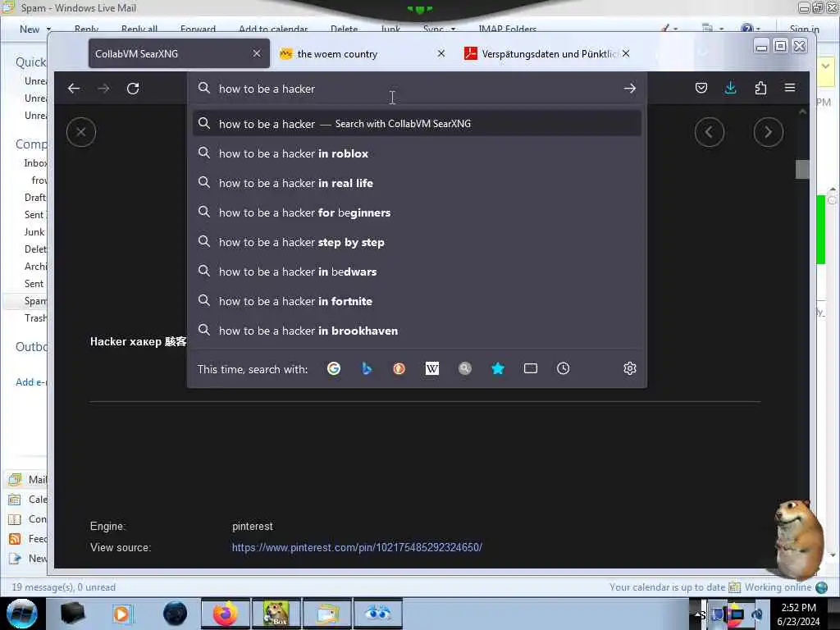
Task: Open the Pocket save icon
Action: tap(701, 88)
